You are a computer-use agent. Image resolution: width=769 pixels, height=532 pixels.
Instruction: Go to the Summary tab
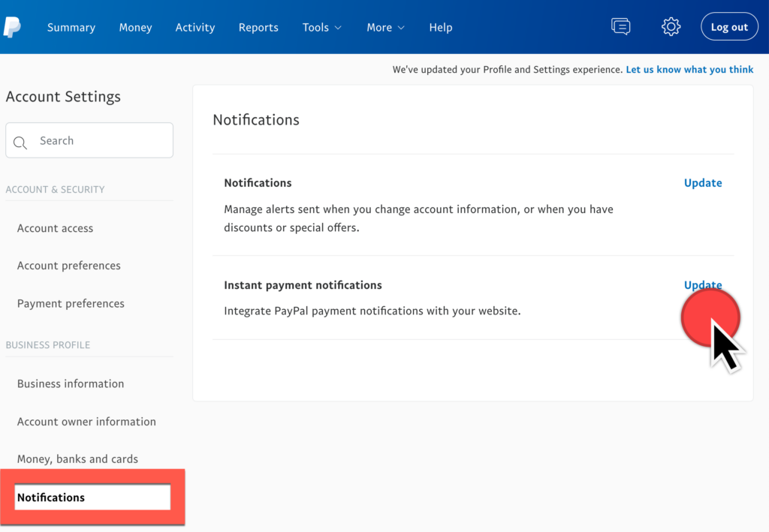71,28
